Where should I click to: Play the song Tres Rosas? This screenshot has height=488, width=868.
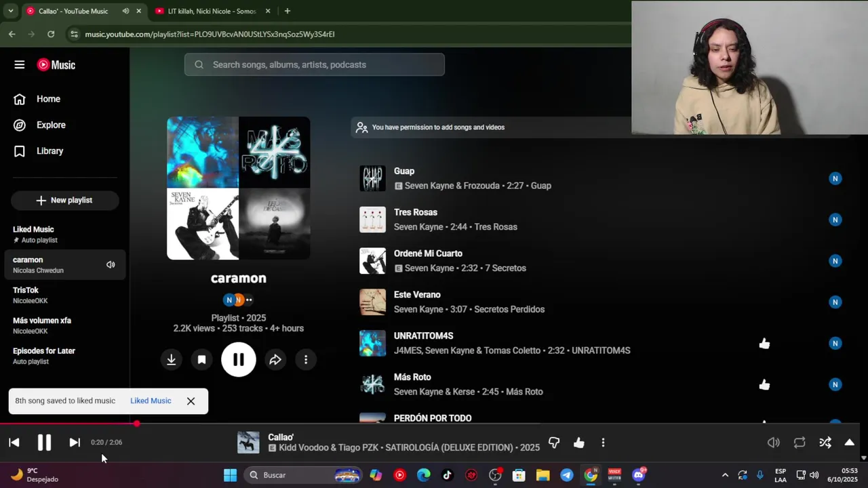point(416,212)
